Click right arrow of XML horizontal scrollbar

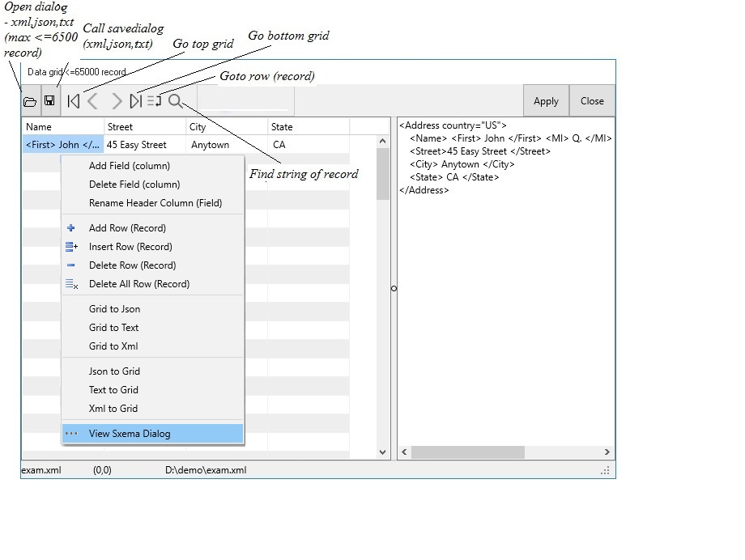[x=607, y=452]
